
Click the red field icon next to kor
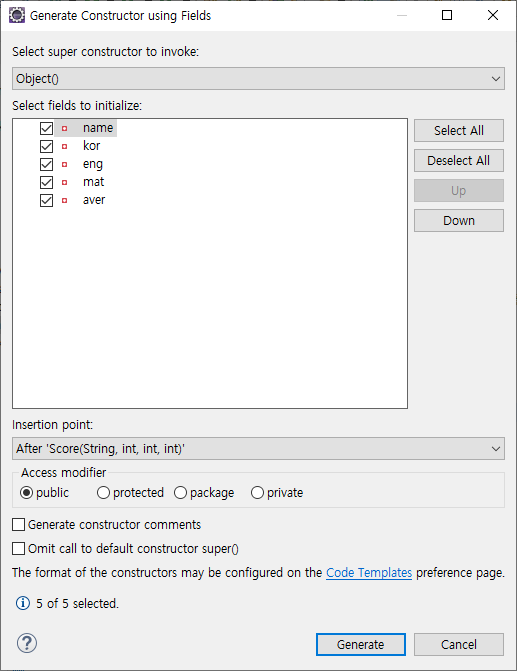point(65,146)
